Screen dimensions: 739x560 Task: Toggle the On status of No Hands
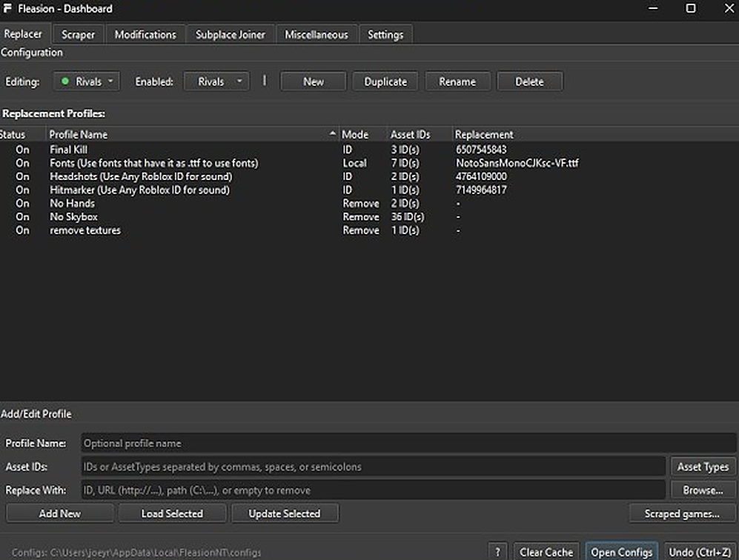(x=22, y=204)
